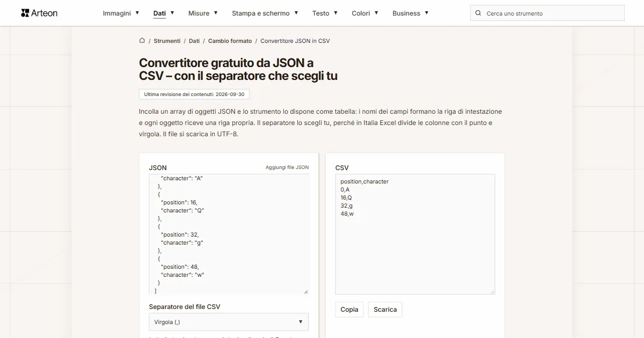
Task: Click the CSV line 16,Q
Action: [x=346, y=197]
